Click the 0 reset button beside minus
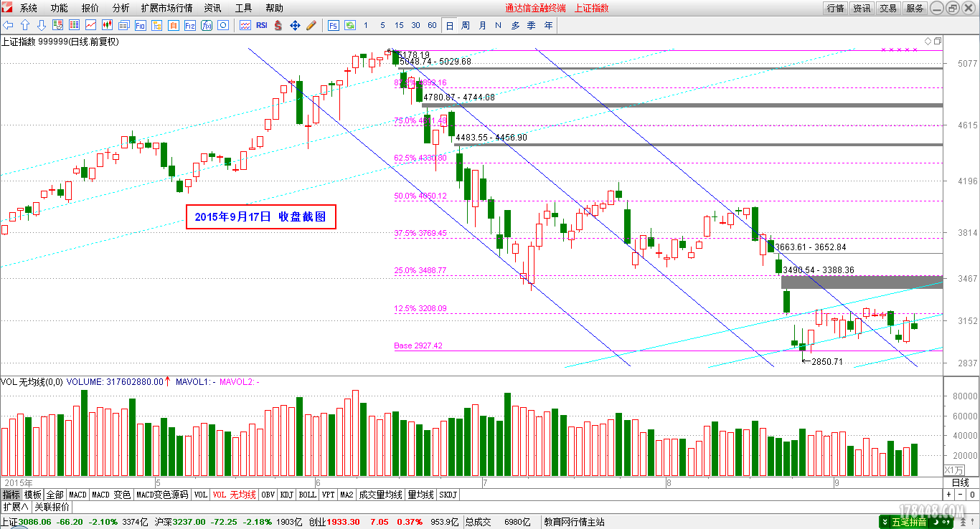The height and width of the screenshot is (529, 980). [x=972, y=495]
